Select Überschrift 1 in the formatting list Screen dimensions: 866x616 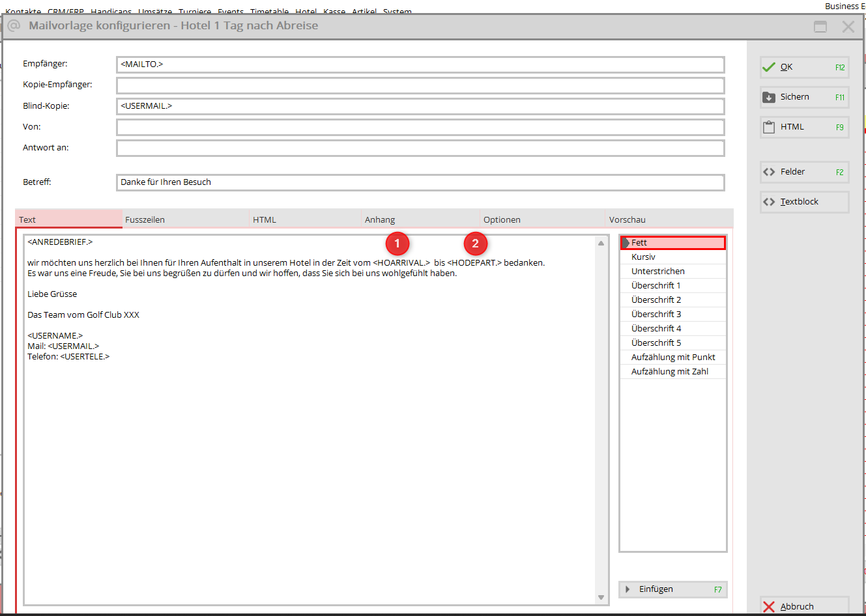point(656,286)
